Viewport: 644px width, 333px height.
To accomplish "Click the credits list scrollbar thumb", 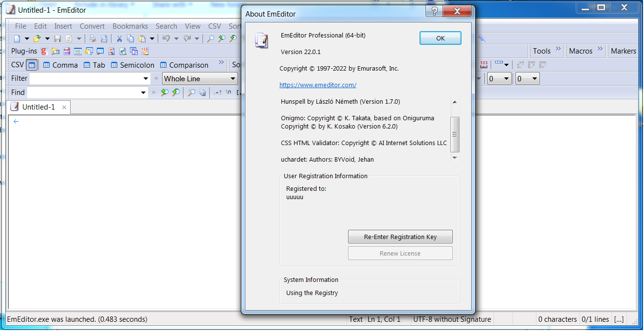I will [x=455, y=134].
